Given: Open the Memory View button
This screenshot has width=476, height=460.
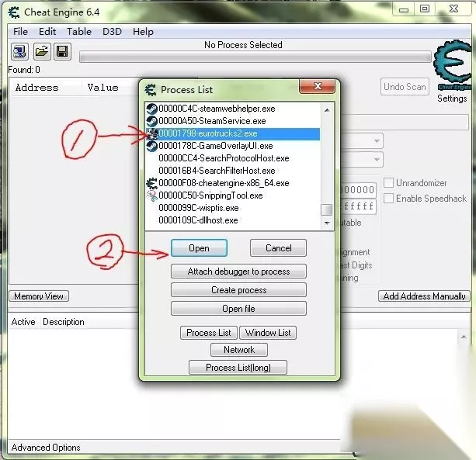Looking at the screenshot, I should tap(39, 296).
